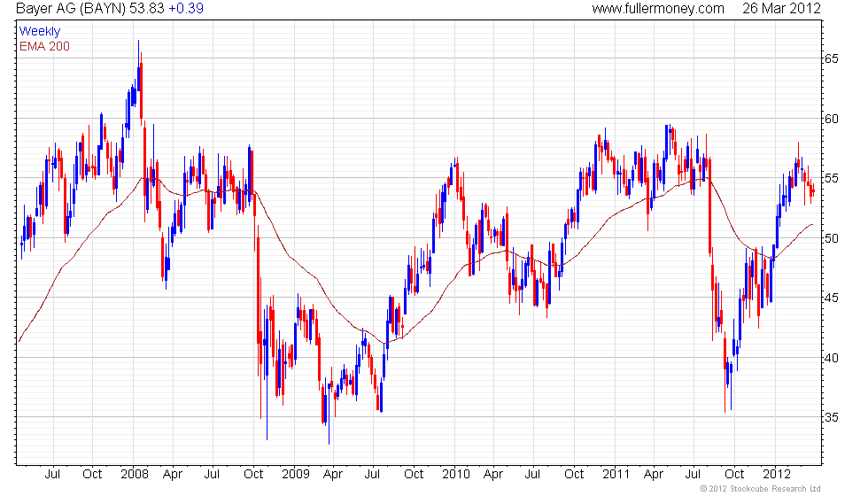Viewport: 868px width, 496px height.
Task: Click the Oct label just before 2009
Action: coord(253,474)
